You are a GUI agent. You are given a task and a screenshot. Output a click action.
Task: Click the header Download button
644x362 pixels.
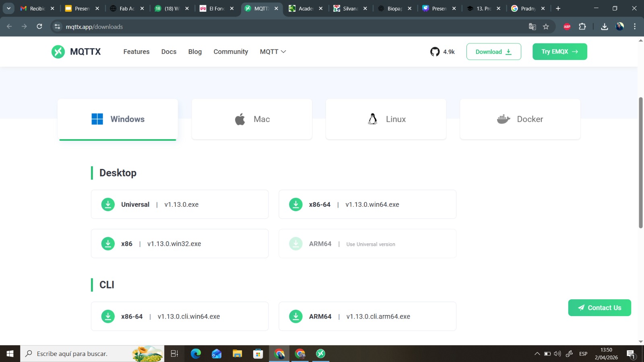coord(494,51)
